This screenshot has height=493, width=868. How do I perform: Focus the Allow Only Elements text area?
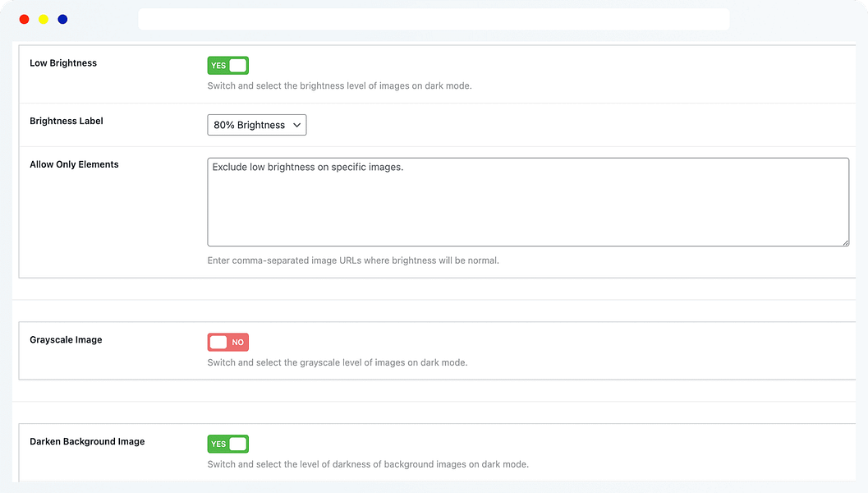tap(527, 201)
